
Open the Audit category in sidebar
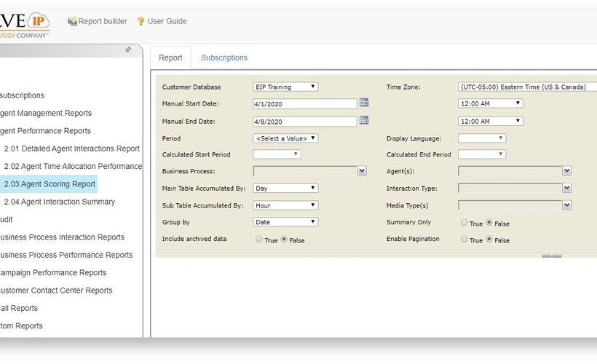(x=6, y=219)
